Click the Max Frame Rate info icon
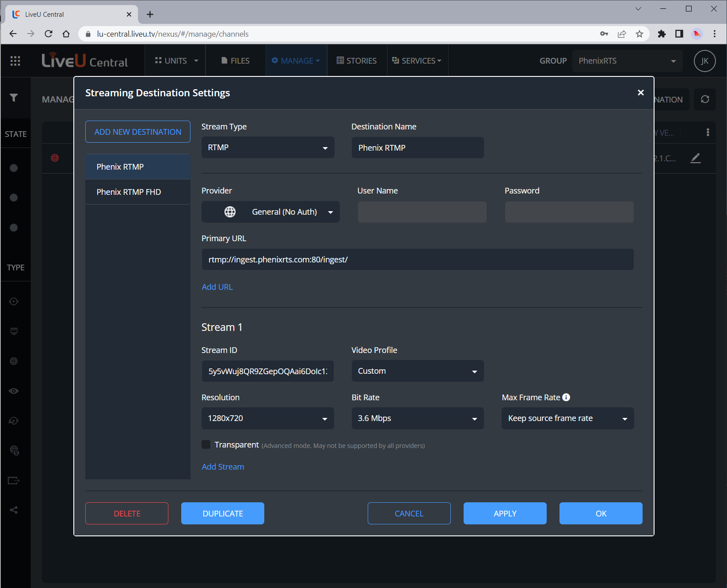Viewport: 727px width, 588px height. pos(566,397)
